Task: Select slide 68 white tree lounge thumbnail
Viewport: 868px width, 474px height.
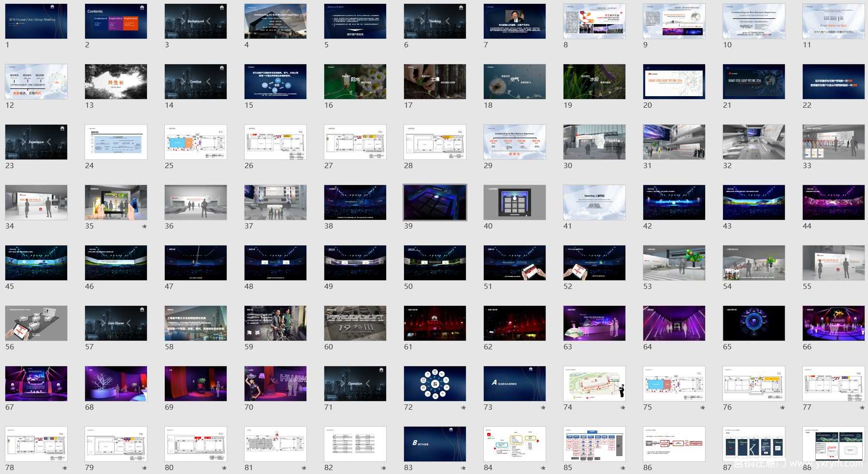Action: pos(116,384)
